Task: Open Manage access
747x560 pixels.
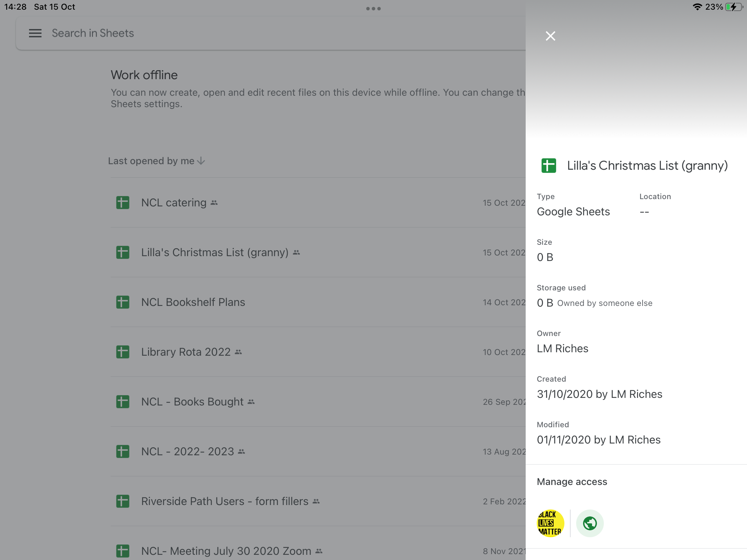Action: [x=572, y=481]
